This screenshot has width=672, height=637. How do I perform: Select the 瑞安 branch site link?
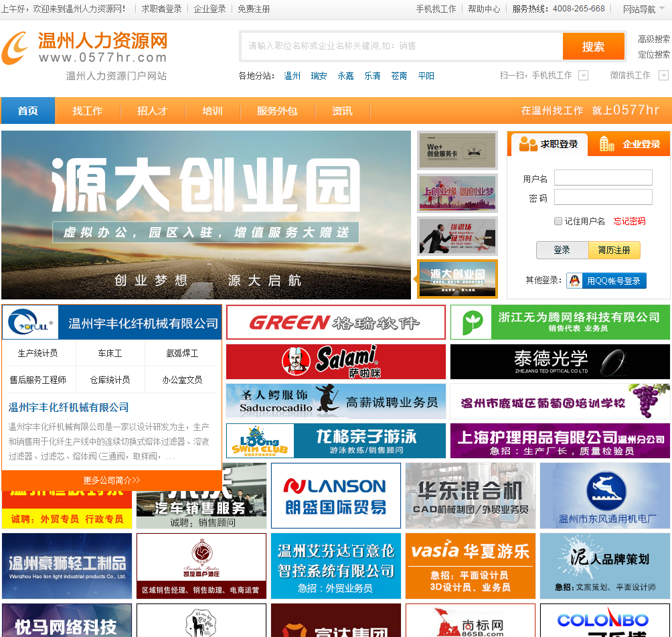[x=319, y=76]
